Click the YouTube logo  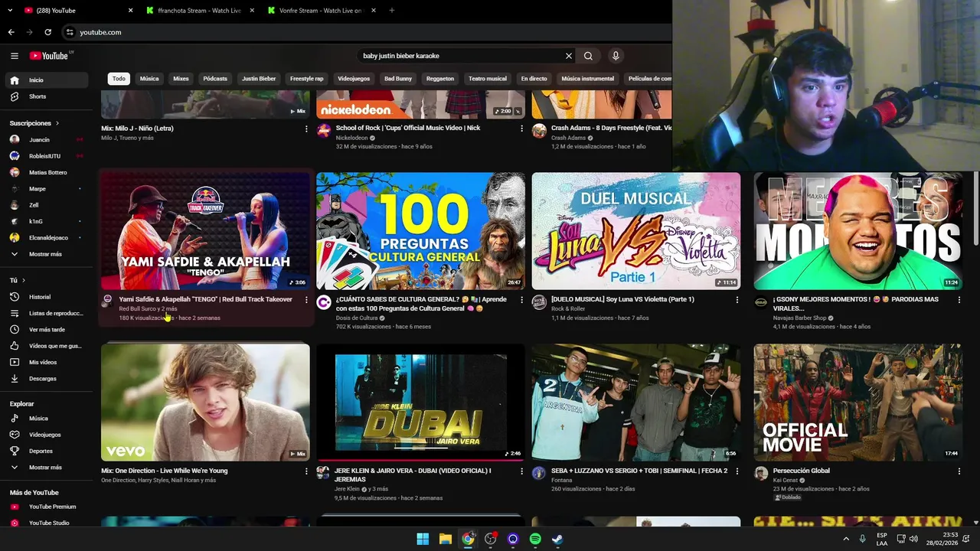(50, 56)
